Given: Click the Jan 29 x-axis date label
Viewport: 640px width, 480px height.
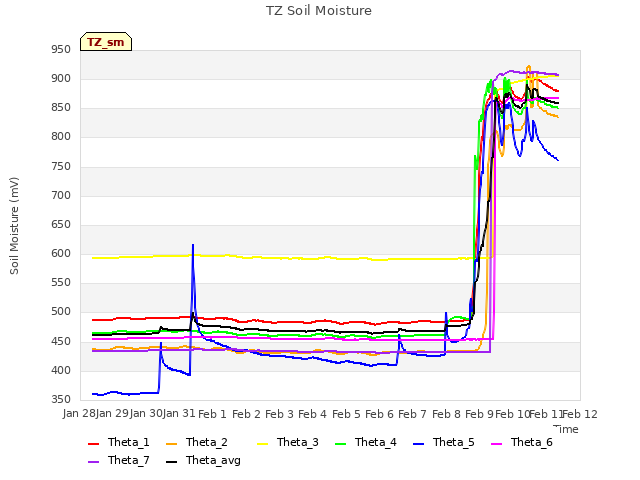Looking at the screenshot, I should pos(112,414).
